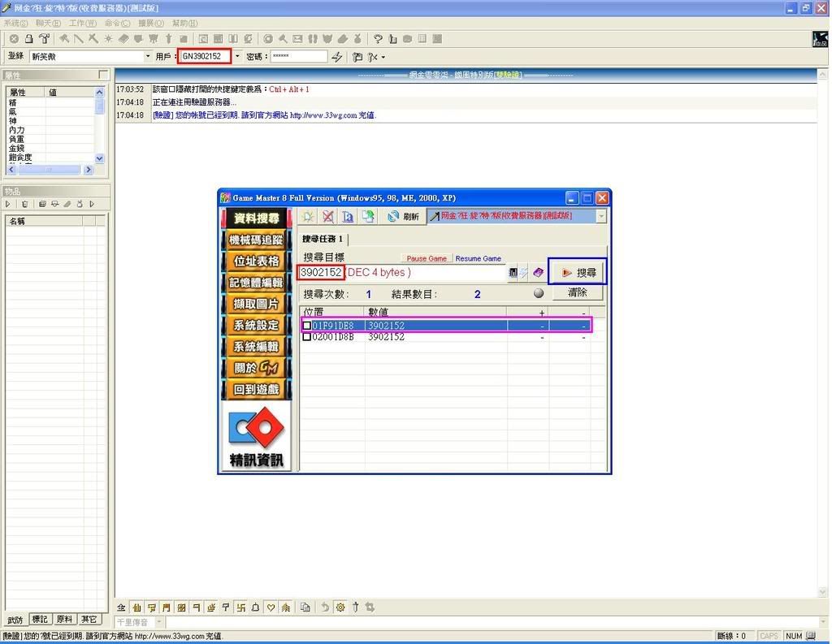Click the 搜尋 search button in Game Master
The image size is (832, 644).
(x=578, y=273)
